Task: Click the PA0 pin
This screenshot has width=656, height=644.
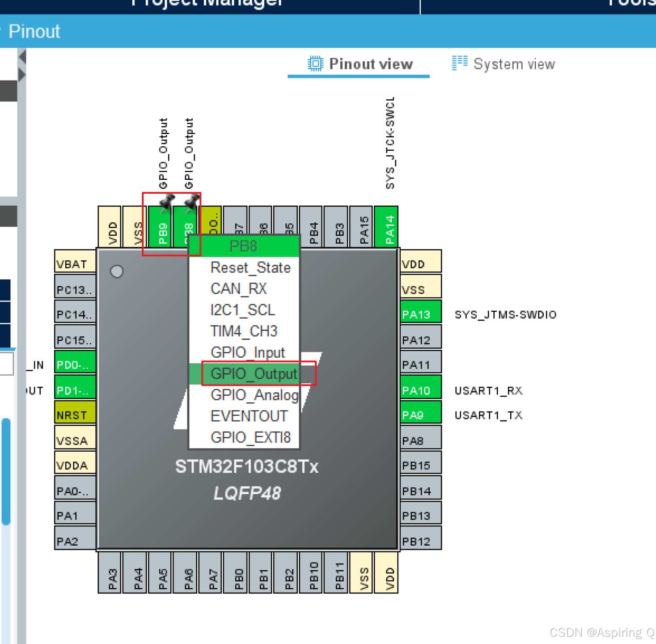Action: pyautogui.click(x=75, y=488)
